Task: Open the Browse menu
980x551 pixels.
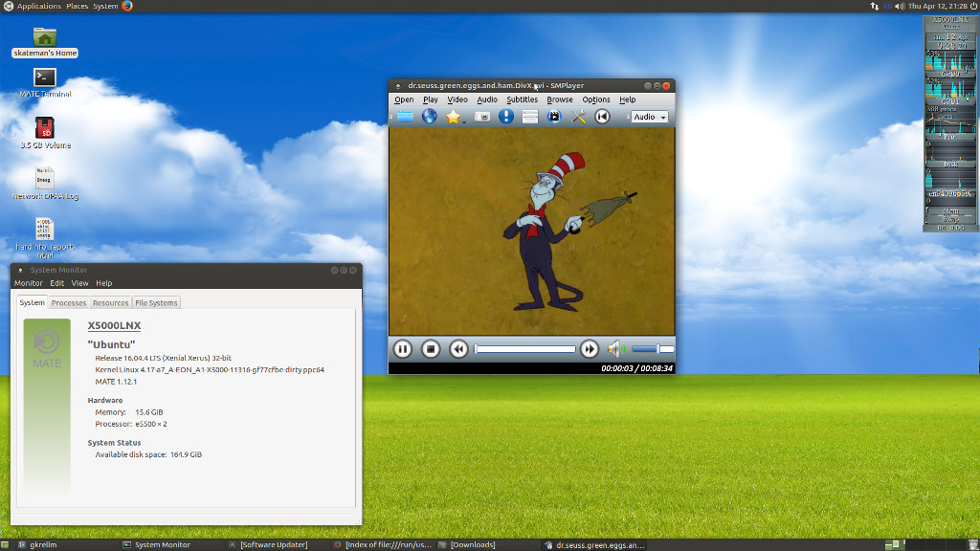Action: click(x=559, y=99)
